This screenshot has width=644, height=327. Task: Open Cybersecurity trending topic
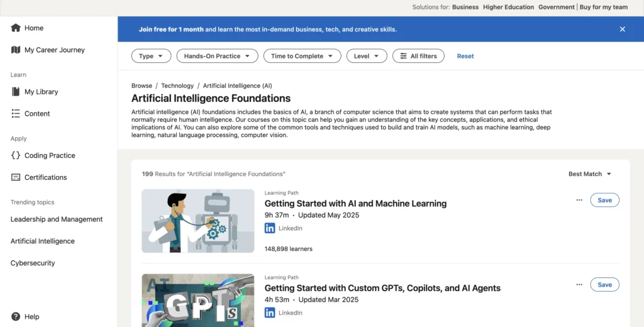pos(33,263)
